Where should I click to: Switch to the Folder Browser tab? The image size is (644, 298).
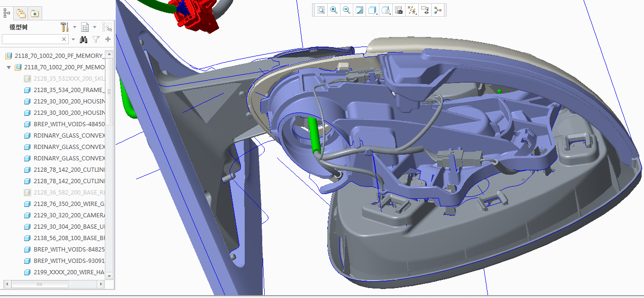click(21, 13)
